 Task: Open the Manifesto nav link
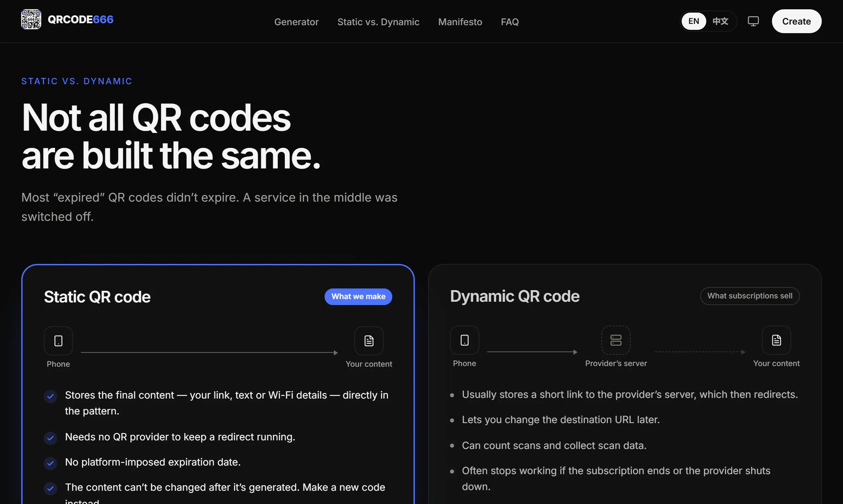click(460, 22)
